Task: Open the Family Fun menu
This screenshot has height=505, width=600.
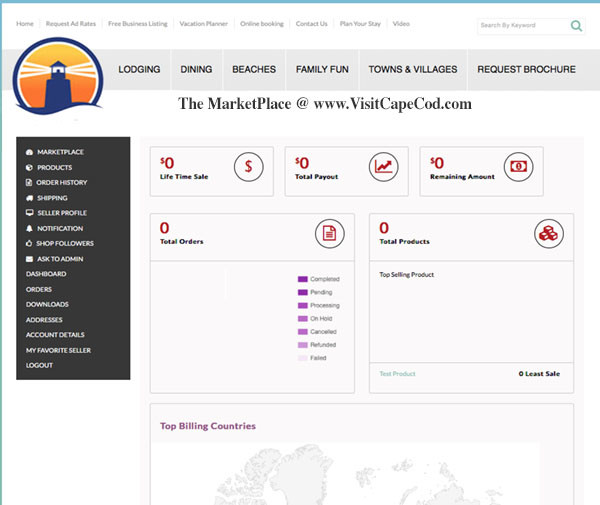Action: [322, 69]
